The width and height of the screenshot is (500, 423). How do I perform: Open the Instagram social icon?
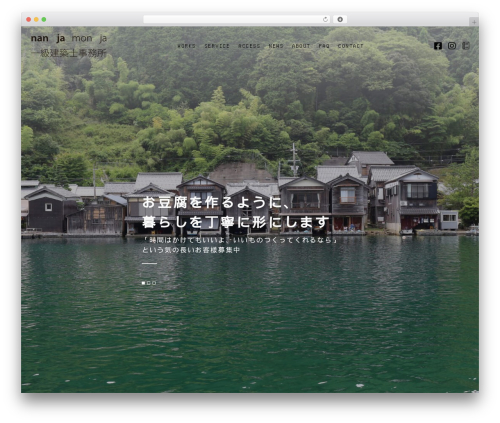click(x=452, y=46)
